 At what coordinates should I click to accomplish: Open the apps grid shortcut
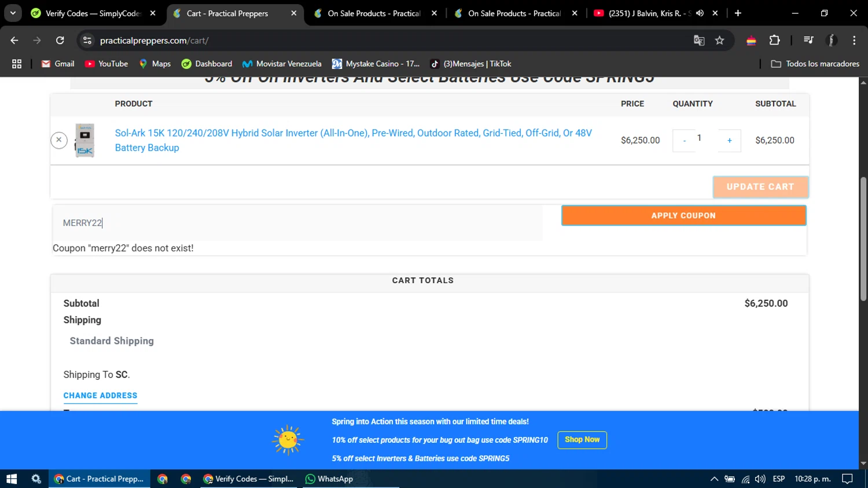click(x=17, y=64)
